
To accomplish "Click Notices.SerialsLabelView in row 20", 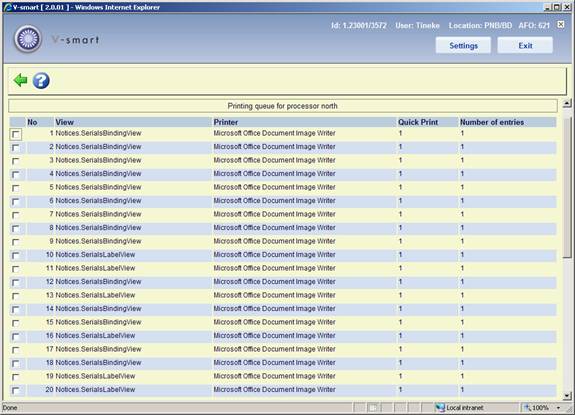I will (x=95, y=389).
